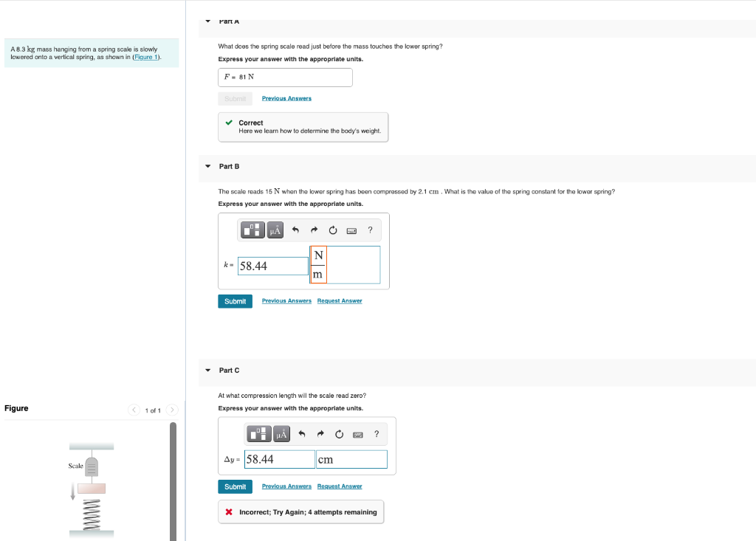Open symbols µÅ tool in Part C
This screenshot has height=541, width=756.
click(281, 434)
